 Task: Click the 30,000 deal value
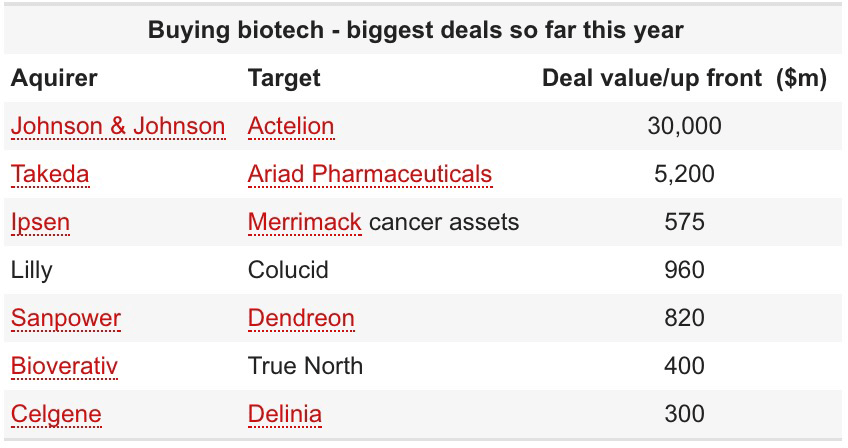(684, 126)
